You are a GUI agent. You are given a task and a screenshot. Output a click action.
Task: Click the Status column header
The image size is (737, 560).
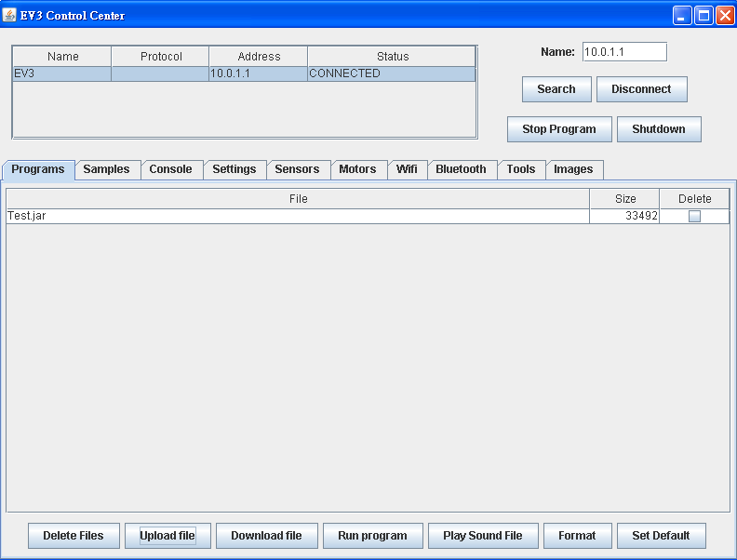(x=392, y=57)
